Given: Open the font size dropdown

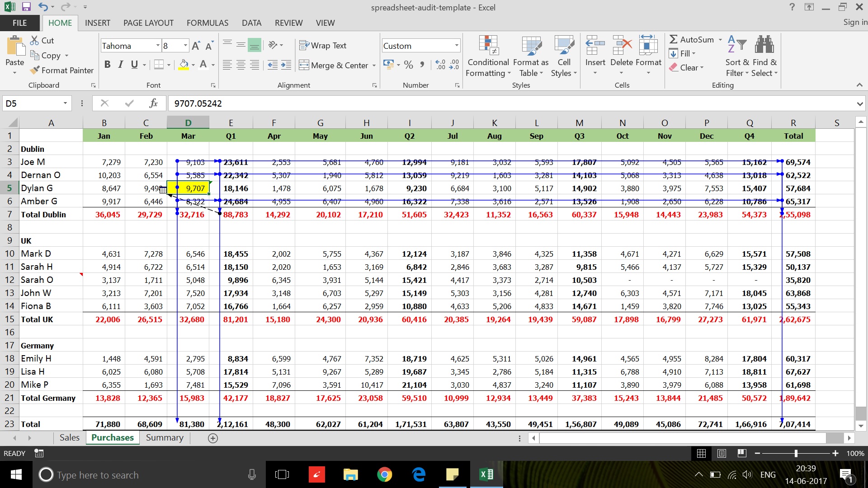Looking at the screenshot, I should [185, 46].
